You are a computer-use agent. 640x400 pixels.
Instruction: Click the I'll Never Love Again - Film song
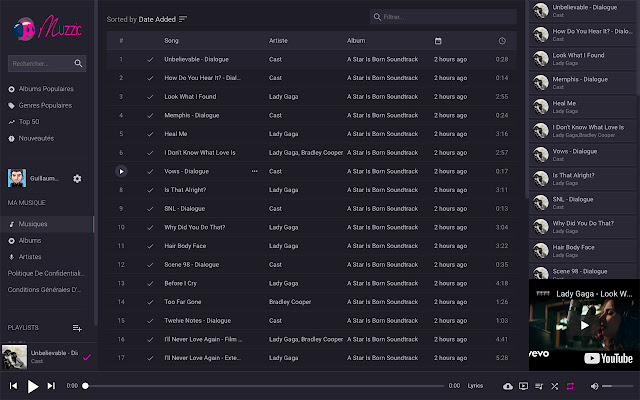point(203,339)
